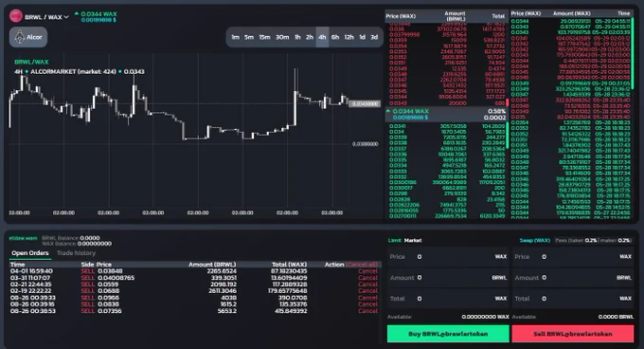Click the Amount (BRWL) column header in Open Orders
This screenshot has height=349, width=644.
point(212,265)
